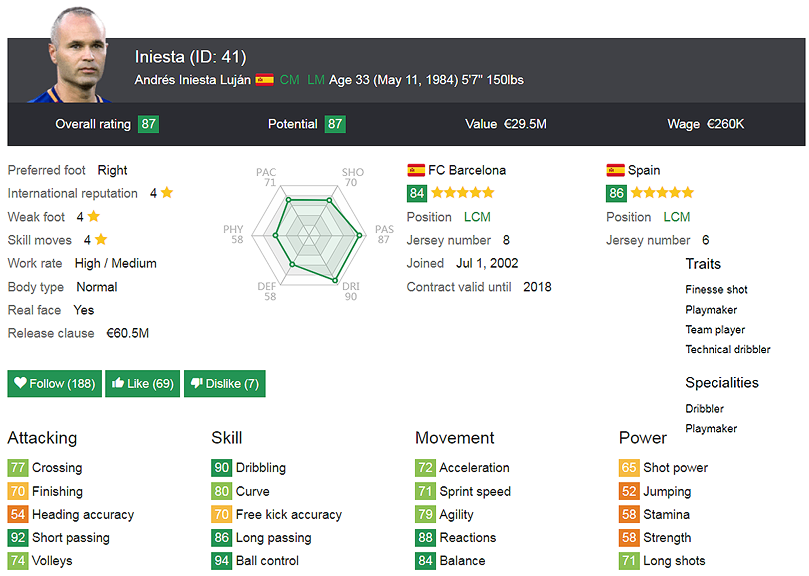
Task: Open the FC Barcelona team link
Action: [x=467, y=170]
